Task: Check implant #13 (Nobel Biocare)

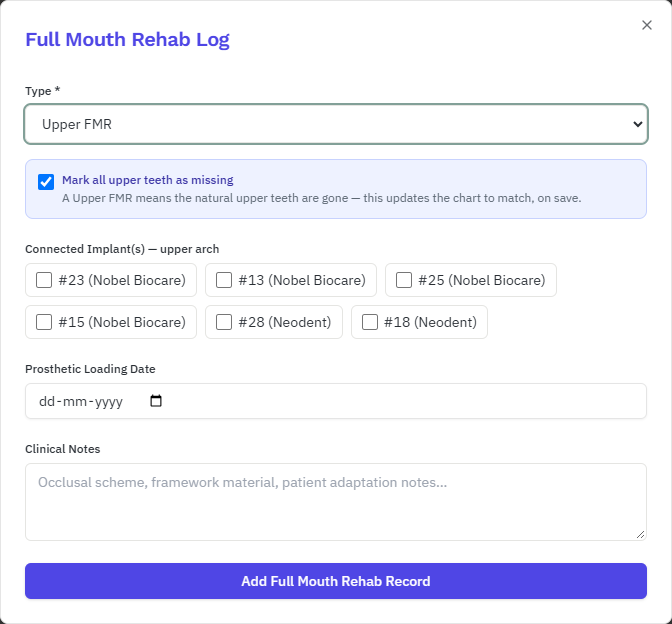Action: pos(224,280)
